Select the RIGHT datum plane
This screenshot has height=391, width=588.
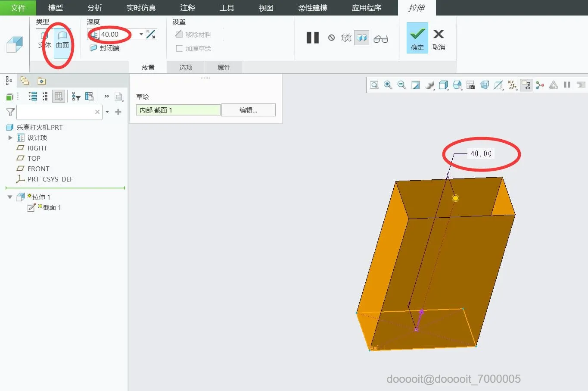37,148
